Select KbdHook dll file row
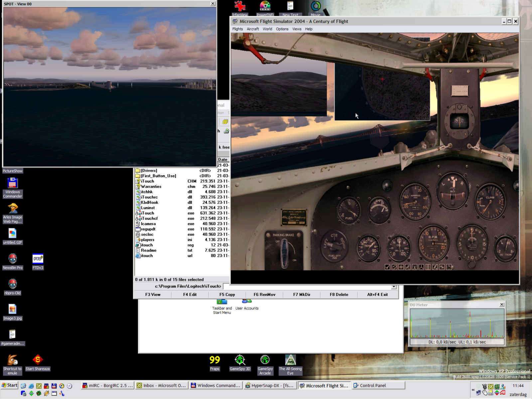This screenshot has width=532, height=399. (x=182, y=202)
